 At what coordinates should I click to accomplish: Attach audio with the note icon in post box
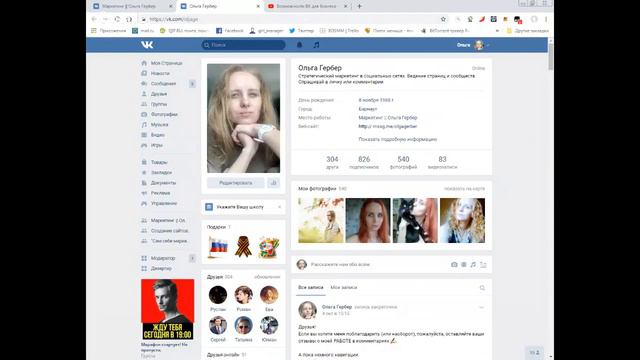(x=473, y=264)
